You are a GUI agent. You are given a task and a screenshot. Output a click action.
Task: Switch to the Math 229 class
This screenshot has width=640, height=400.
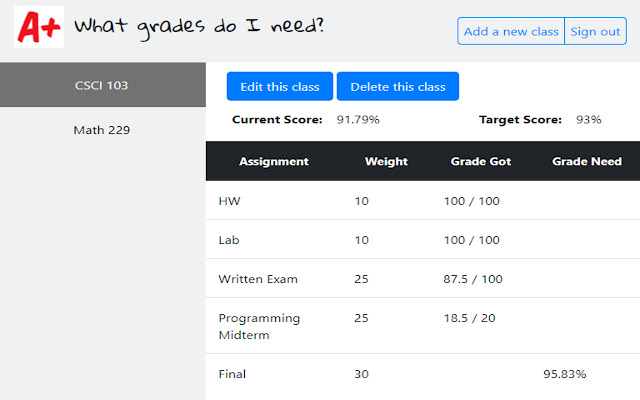coord(102,130)
